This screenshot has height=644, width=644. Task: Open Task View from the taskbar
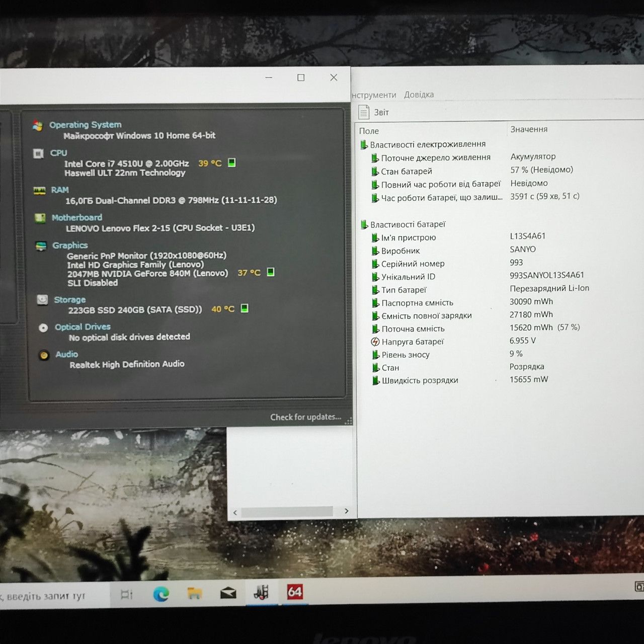pos(127,595)
